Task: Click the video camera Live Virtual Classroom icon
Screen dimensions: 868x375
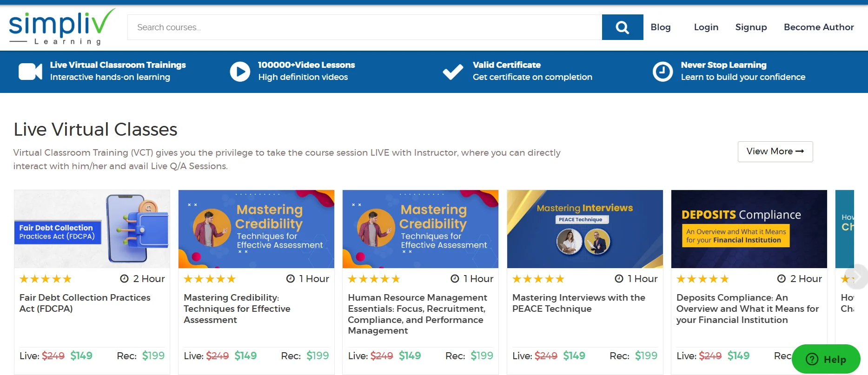Action: pyautogui.click(x=30, y=72)
